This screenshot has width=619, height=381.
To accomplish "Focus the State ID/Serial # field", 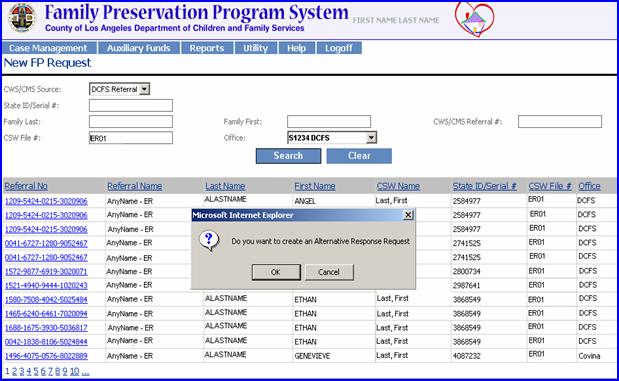I will 131,105.
